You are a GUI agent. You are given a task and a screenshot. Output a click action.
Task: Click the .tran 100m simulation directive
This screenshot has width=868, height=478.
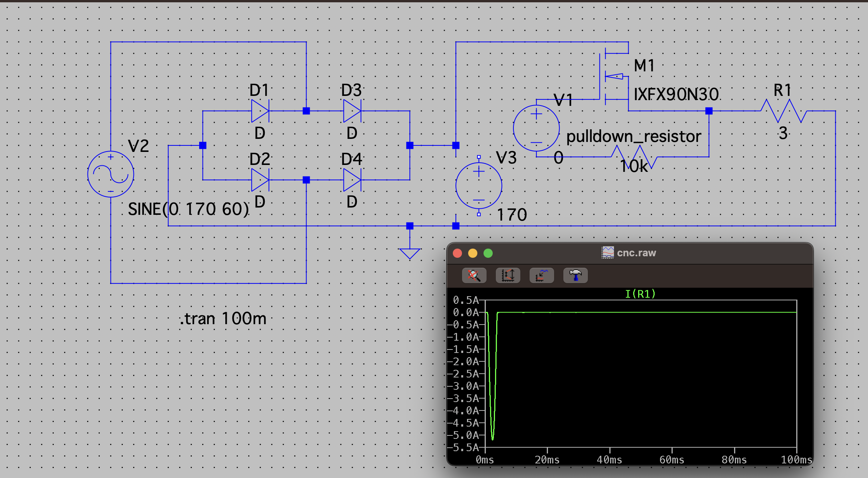pos(223,318)
